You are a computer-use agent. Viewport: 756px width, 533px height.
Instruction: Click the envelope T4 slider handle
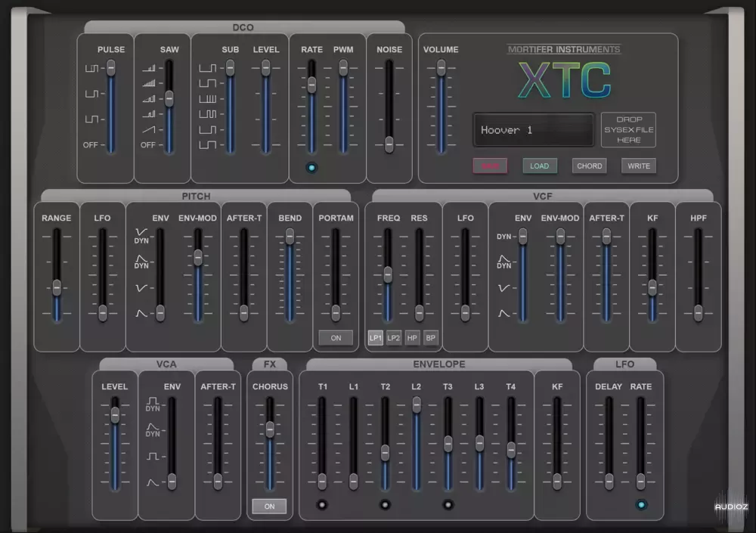[x=511, y=450]
